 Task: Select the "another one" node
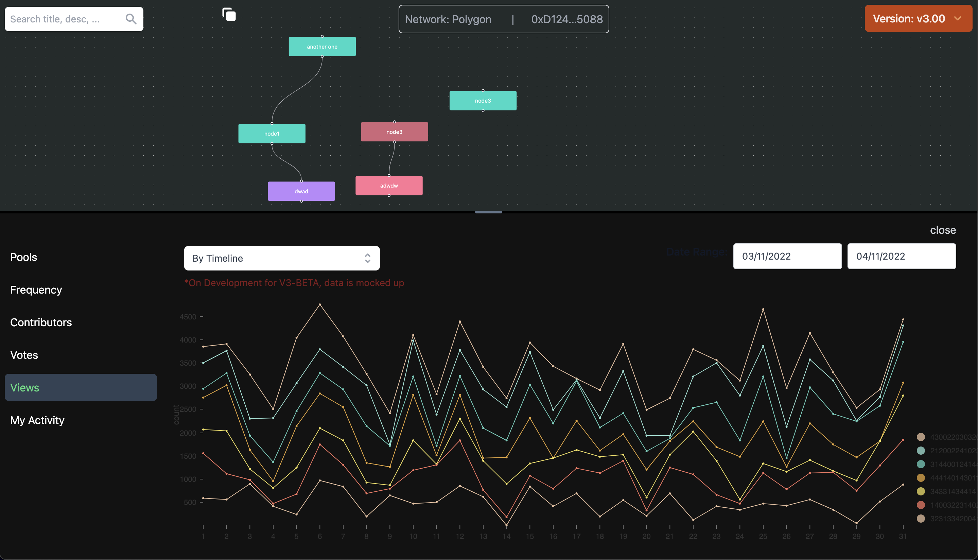(x=322, y=47)
